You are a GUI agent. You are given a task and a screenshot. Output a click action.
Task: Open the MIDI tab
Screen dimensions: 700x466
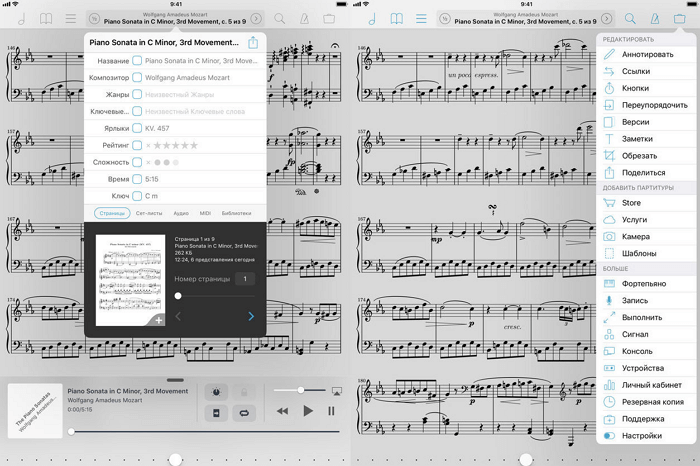coord(205,213)
